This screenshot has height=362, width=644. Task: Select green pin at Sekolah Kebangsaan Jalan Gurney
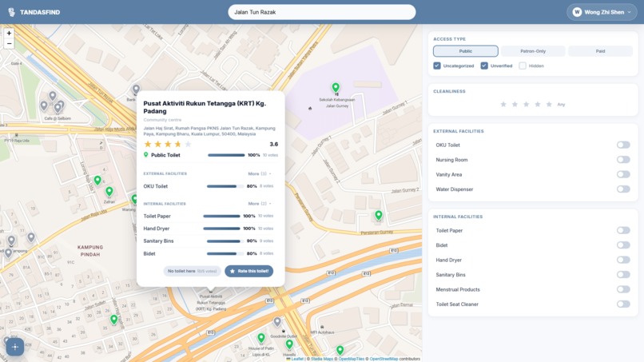tap(336, 87)
